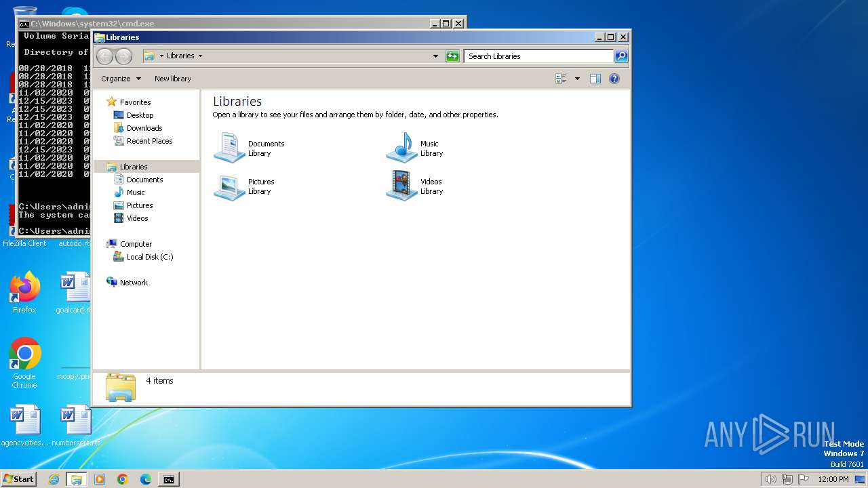
Task: Select Pictures under Libraries in sidebar
Action: pos(139,205)
